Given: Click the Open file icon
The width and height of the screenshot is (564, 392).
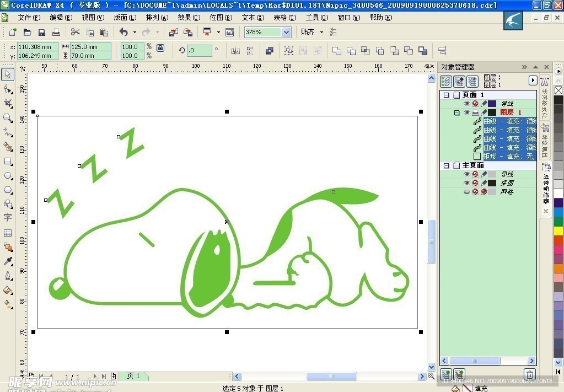Looking at the screenshot, I should coord(28,32).
